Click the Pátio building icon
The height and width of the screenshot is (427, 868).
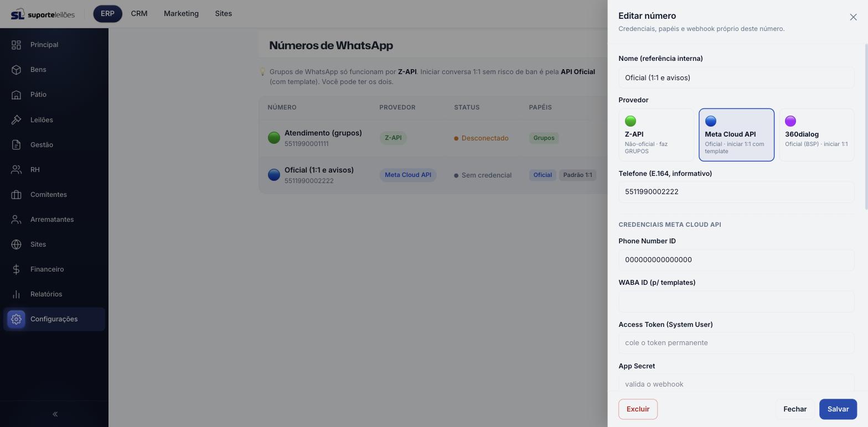16,95
